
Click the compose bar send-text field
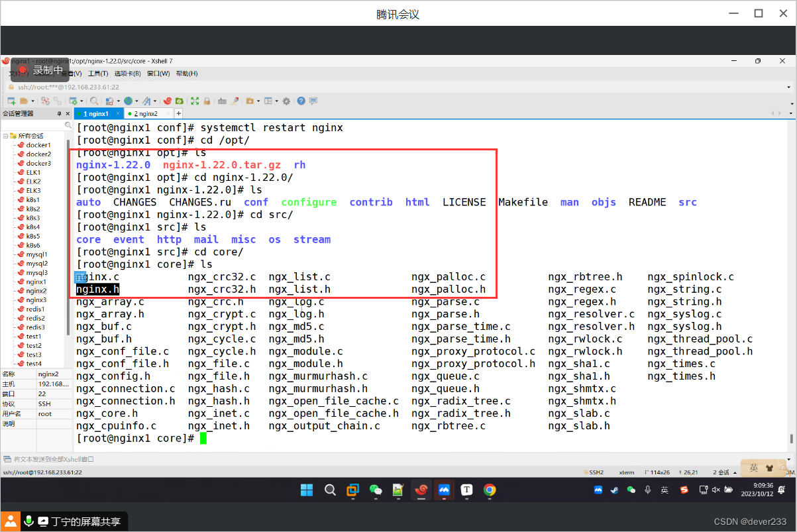[x=398, y=458]
